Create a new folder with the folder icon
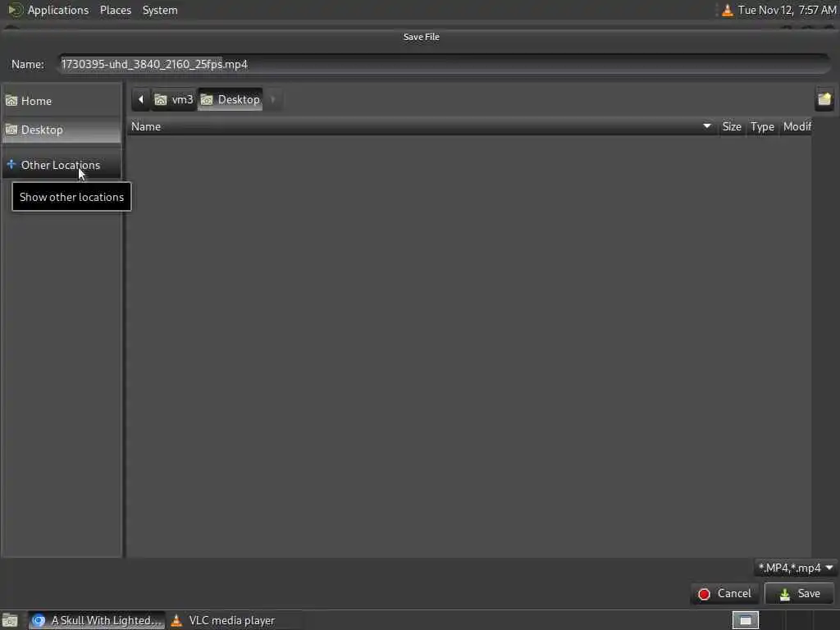 (824, 99)
